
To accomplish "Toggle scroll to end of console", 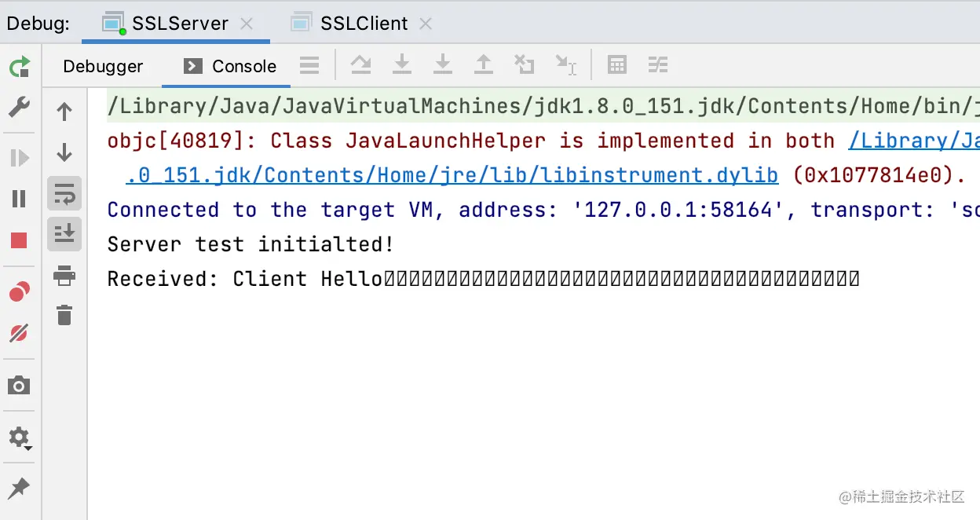I will click(x=64, y=234).
